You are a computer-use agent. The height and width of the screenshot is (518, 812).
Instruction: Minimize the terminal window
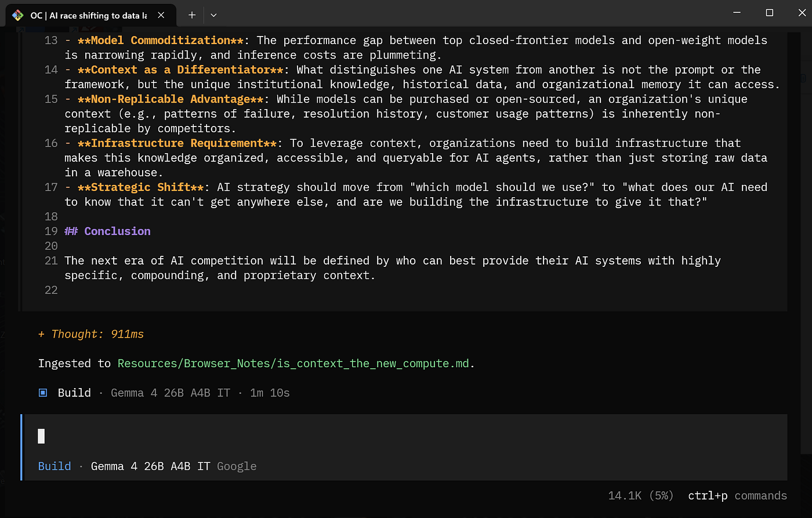737,13
